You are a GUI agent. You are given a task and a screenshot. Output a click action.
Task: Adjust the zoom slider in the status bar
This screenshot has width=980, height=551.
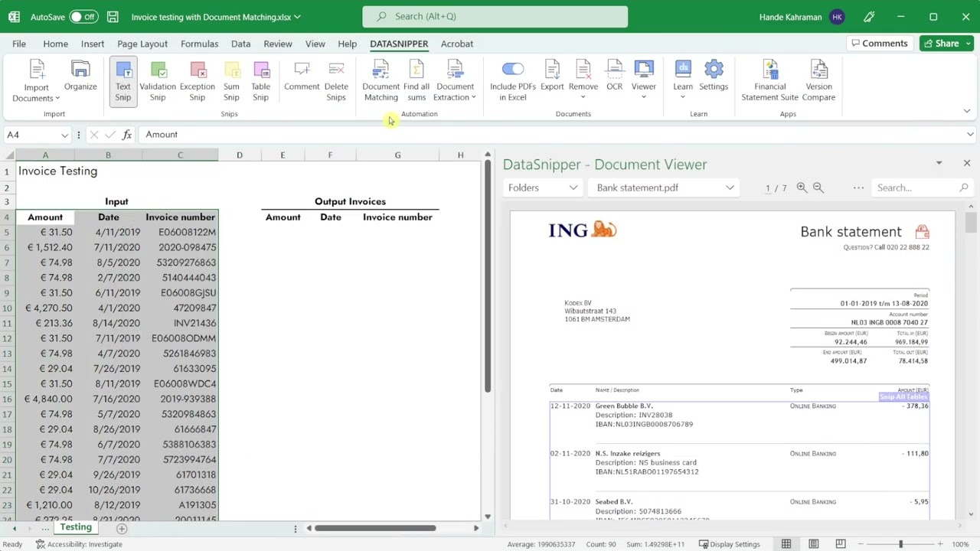(901, 544)
